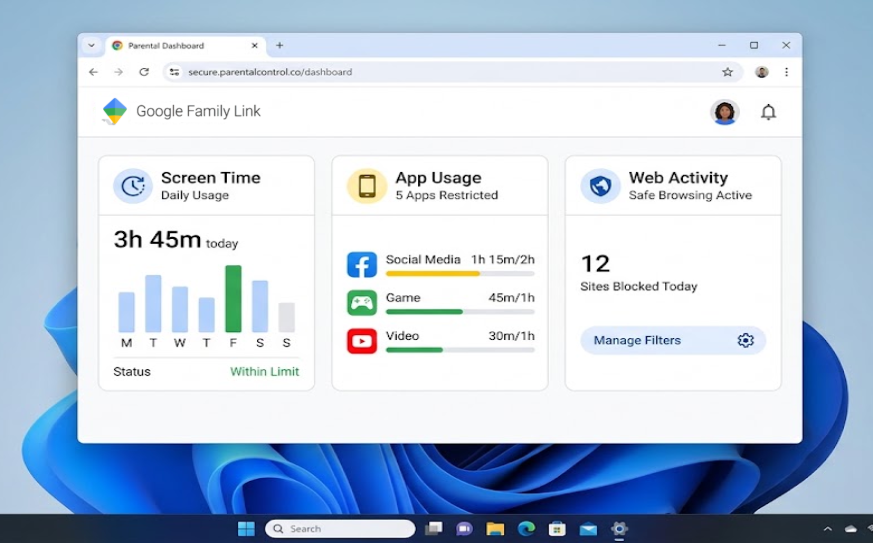This screenshot has height=543, width=873.
Task: Click the Google Family Link logo
Action: [115, 111]
